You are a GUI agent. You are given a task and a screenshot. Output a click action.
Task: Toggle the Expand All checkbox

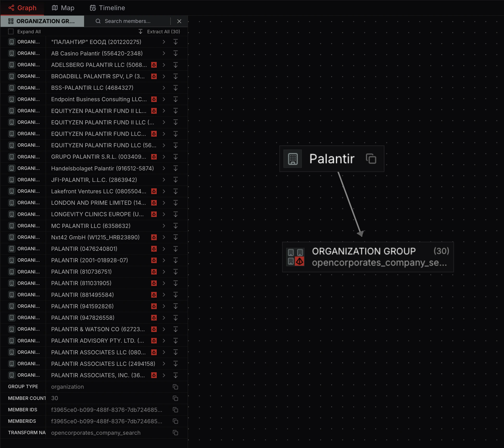pos(11,31)
